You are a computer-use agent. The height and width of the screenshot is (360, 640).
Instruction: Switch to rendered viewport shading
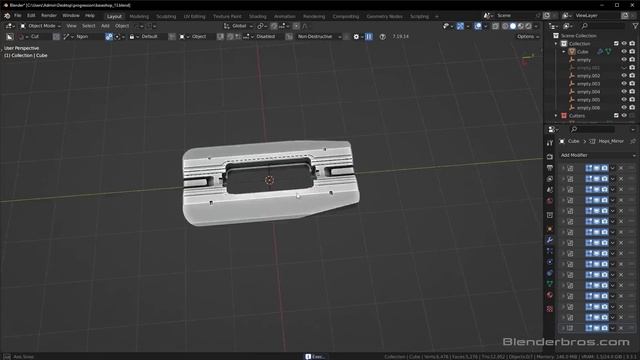[528, 26]
